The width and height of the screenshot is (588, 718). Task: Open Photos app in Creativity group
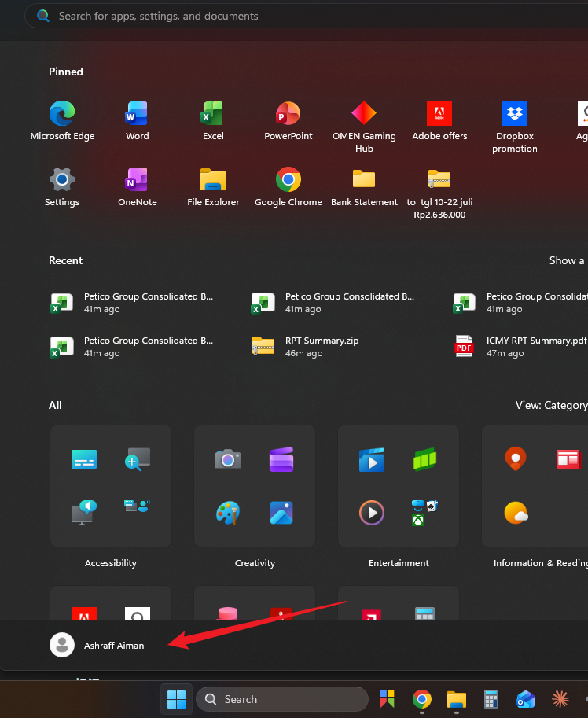[281, 513]
